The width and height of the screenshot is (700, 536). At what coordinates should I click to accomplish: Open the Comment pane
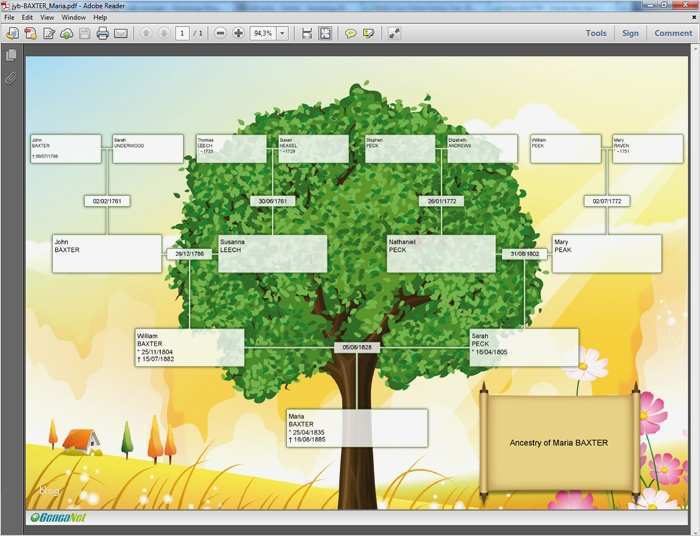[x=673, y=33]
